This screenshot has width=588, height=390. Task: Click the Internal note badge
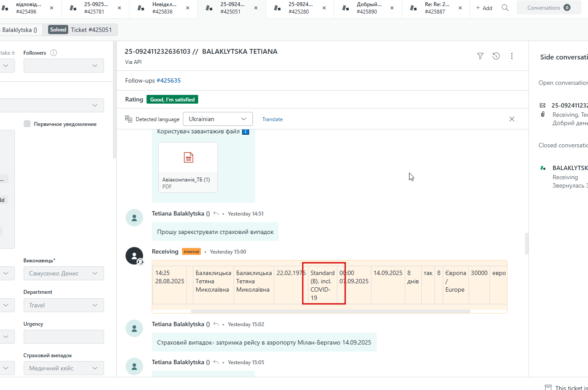191,252
